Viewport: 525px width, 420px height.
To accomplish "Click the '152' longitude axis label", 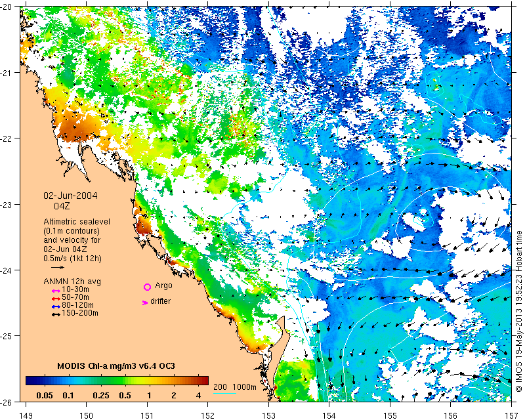I will [208, 415].
